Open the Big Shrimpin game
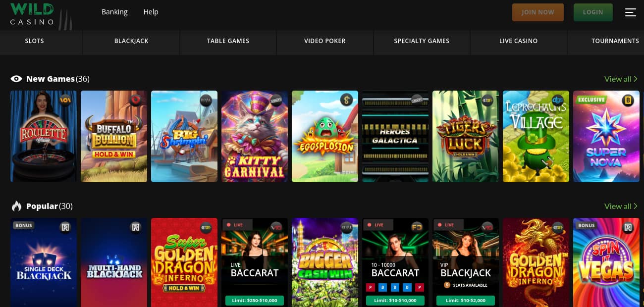 click(184, 136)
